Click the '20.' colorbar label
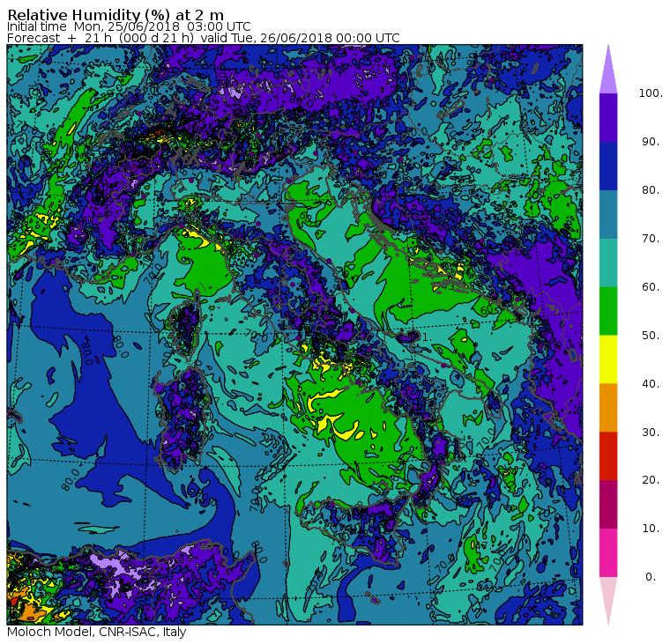 (x=651, y=480)
